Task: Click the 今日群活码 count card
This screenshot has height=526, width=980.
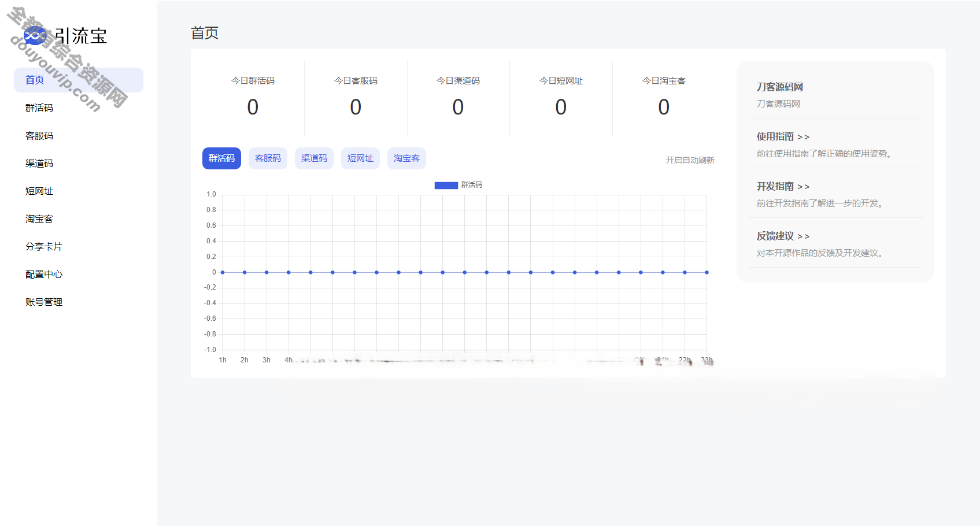Action: (253, 98)
